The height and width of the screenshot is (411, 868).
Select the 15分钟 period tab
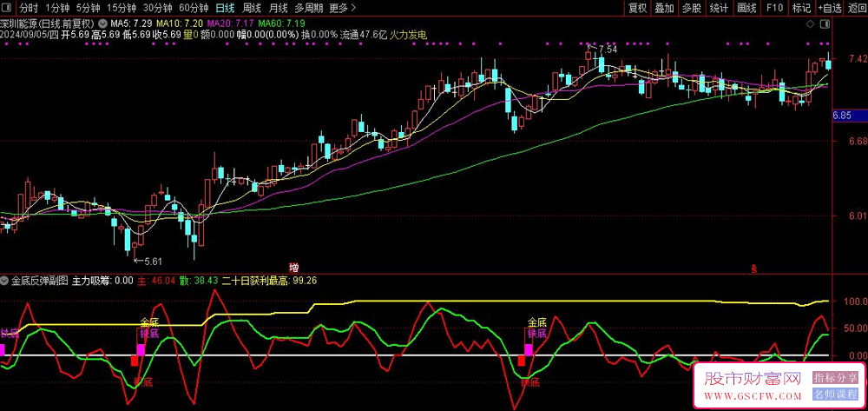[122, 8]
